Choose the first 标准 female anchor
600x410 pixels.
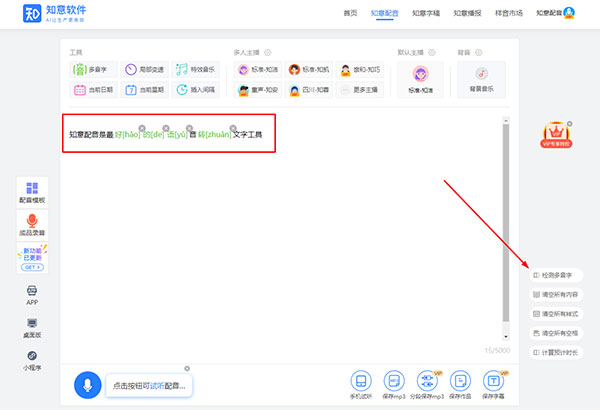pyautogui.click(x=258, y=69)
